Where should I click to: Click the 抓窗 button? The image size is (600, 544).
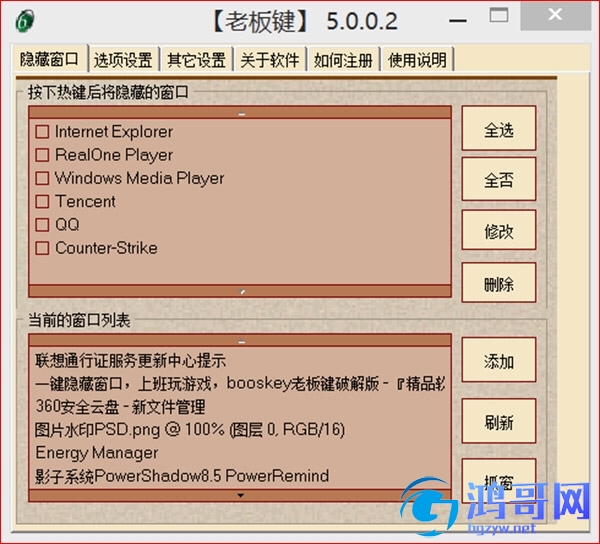pyautogui.click(x=499, y=481)
